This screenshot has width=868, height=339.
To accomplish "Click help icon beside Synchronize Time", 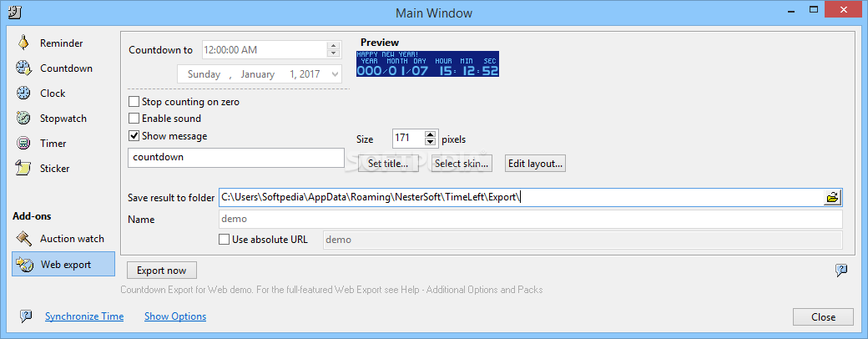I will click(26, 316).
